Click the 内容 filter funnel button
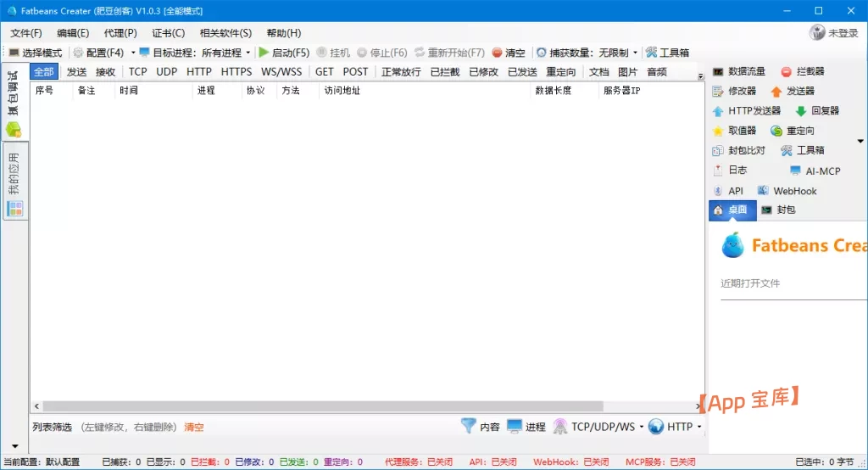Viewport: 868px width, 470px height. coord(480,426)
